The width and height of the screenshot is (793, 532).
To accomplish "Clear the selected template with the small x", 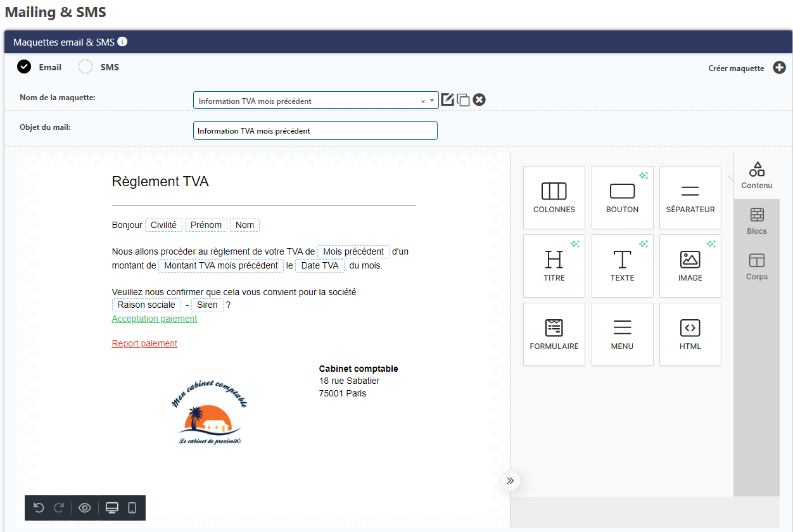I will [x=423, y=101].
